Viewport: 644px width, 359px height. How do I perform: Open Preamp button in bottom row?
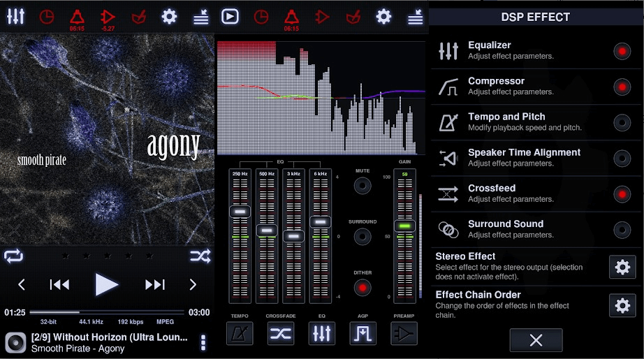[x=404, y=334]
